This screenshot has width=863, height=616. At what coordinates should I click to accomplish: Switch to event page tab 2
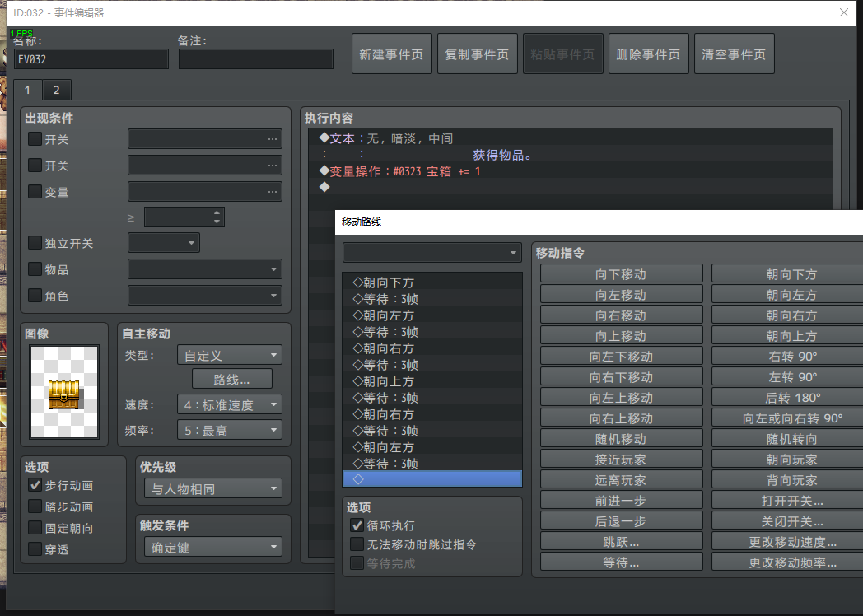56,90
